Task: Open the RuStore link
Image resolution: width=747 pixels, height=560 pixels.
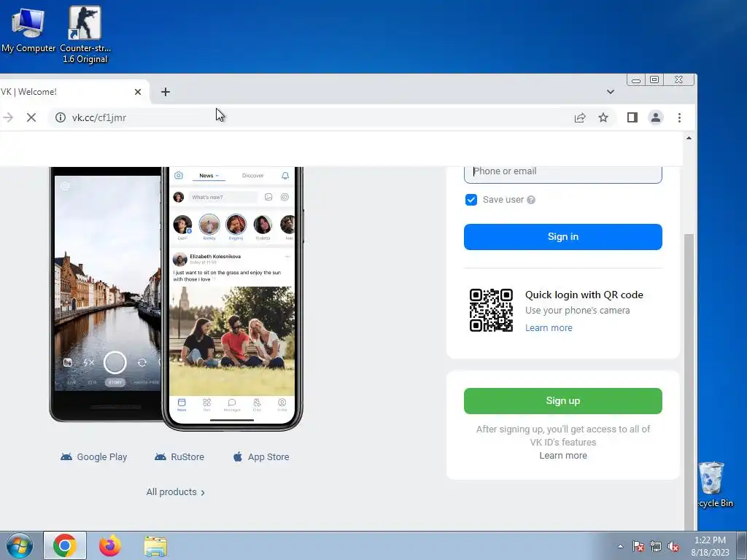Action: 179,456
